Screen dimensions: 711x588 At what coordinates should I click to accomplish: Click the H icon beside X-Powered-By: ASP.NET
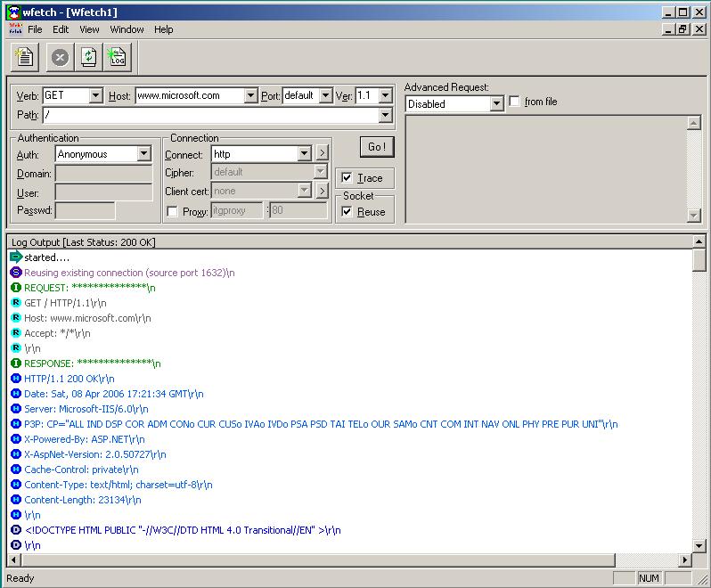16,439
